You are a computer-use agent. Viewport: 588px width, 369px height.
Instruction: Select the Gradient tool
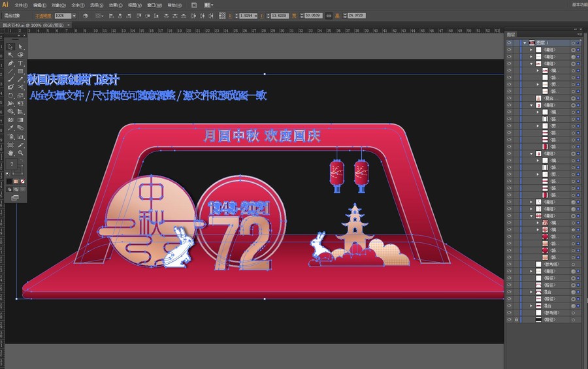click(x=20, y=120)
